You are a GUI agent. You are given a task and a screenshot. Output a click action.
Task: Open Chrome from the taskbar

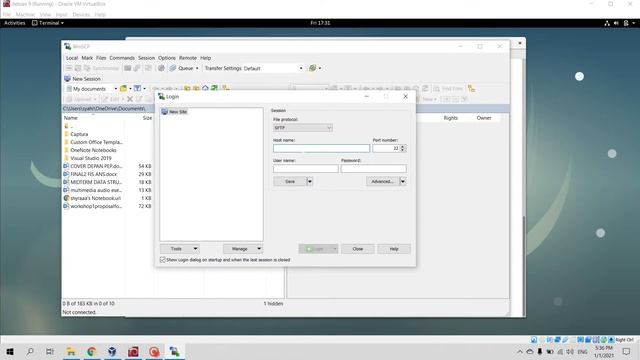[91, 351]
